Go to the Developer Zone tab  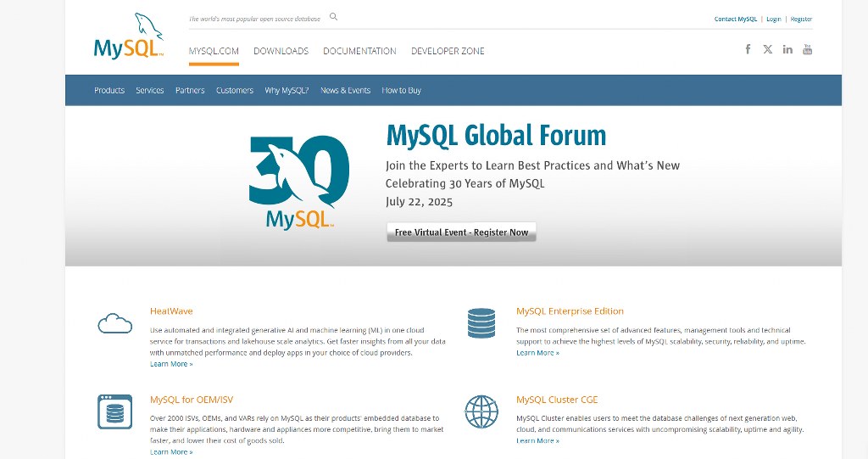[448, 51]
